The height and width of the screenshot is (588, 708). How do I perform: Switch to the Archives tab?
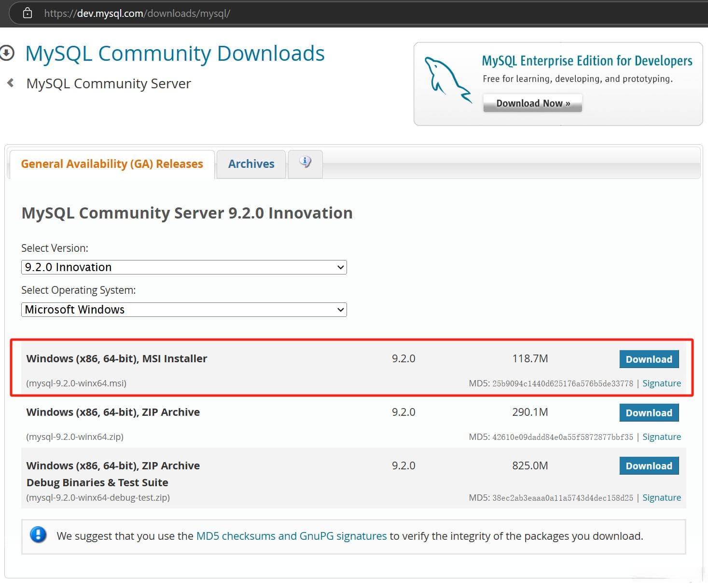(251, 164)
